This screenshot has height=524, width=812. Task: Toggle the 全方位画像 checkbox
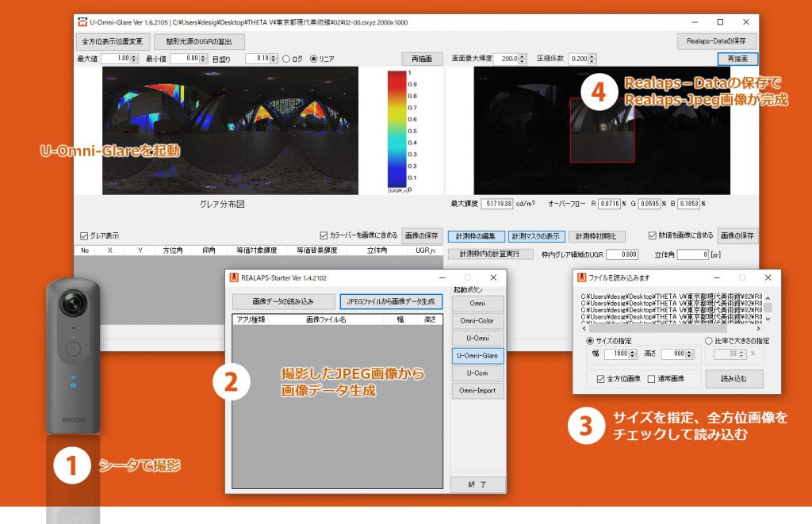601,379
